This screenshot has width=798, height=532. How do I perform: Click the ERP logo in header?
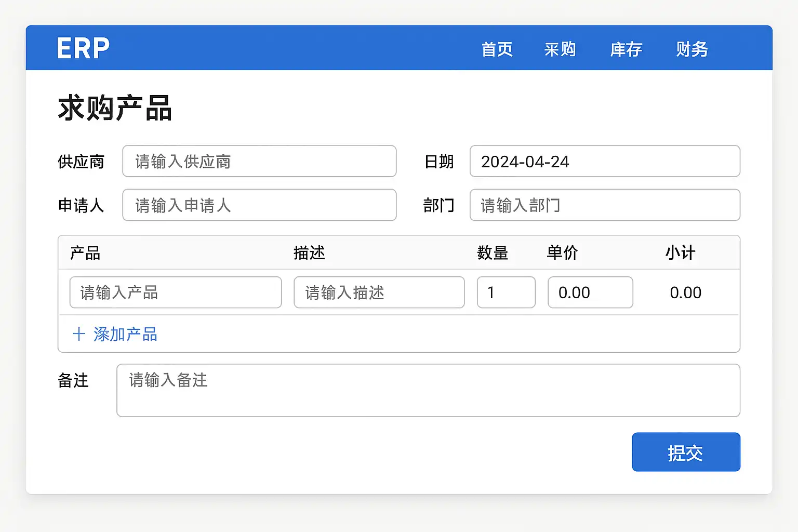83,48
